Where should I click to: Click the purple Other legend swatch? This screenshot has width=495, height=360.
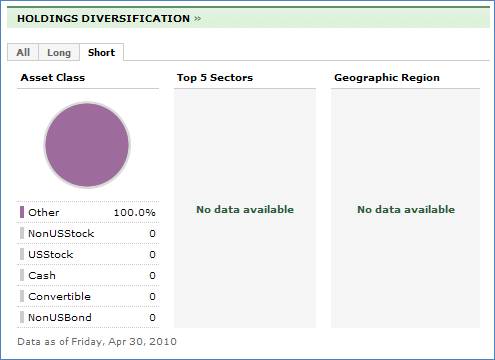point(22,212)
